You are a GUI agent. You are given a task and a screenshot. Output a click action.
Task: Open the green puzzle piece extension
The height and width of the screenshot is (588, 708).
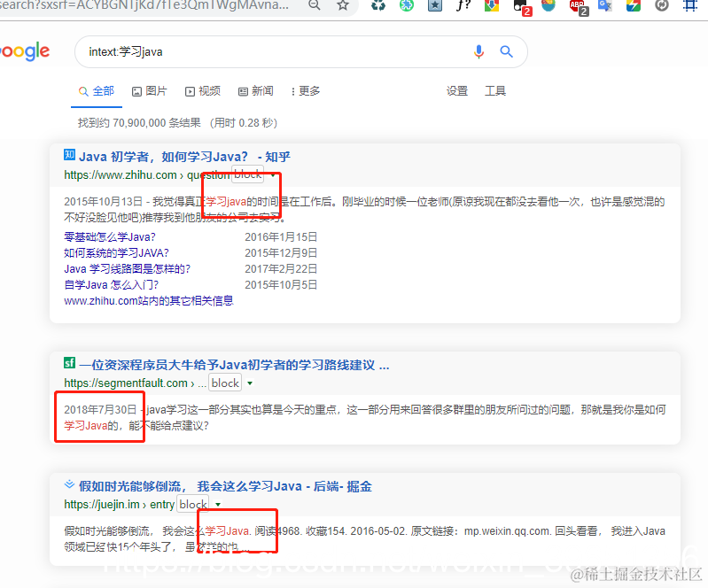pyautogui.click(x=407, y=5)
